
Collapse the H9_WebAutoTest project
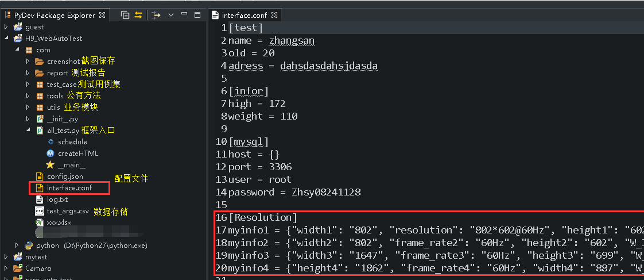point(6,39)
